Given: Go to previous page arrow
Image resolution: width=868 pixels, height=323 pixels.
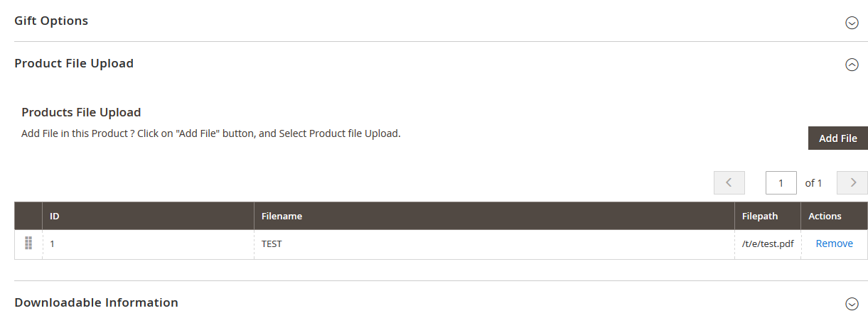Looking at the screenshot, I should coord(729,182).
